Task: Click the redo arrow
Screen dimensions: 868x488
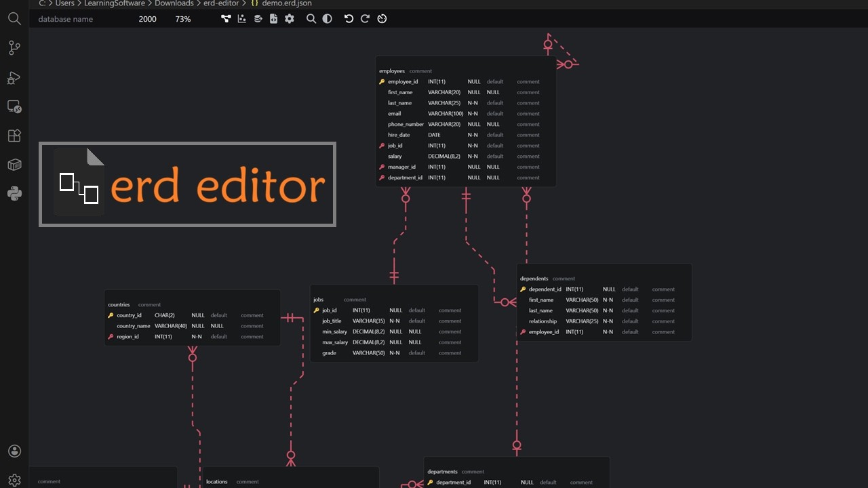Action: tap(365, 19)
